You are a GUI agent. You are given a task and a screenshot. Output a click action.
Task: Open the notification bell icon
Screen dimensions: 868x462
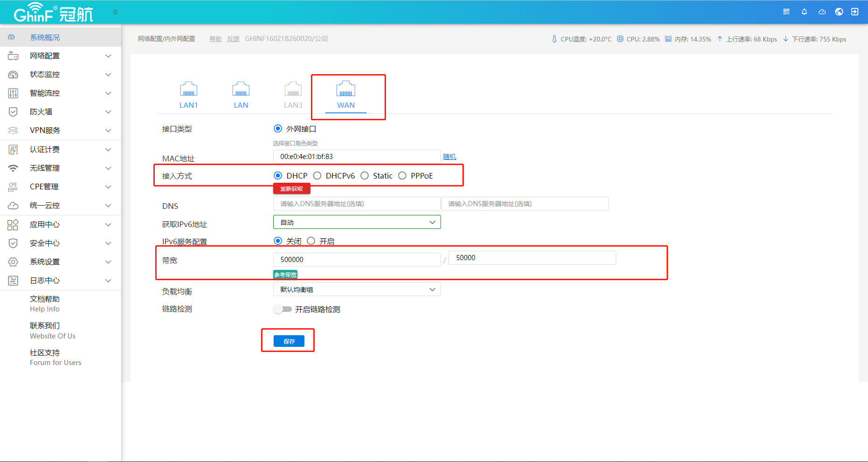(804, 12)
